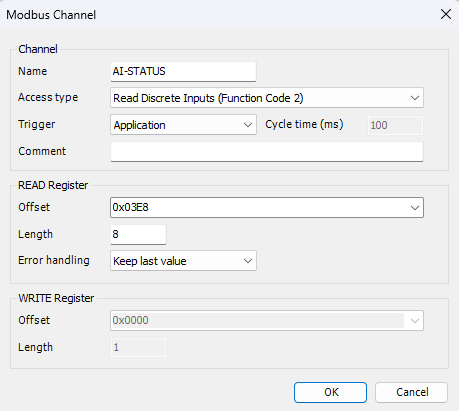This screenshot has height=411, width=459.
Task: Click the Cycle time (ms) label
Action: point(304,124)
